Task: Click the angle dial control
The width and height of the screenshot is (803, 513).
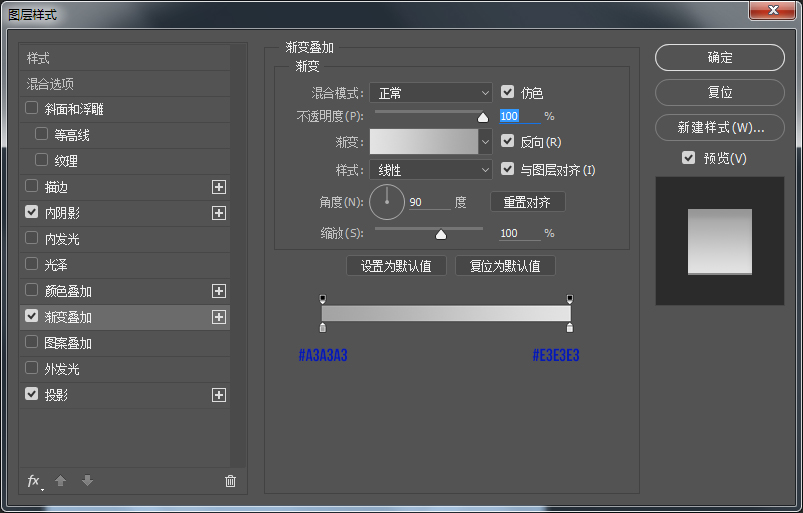Action: coord(387,202)
